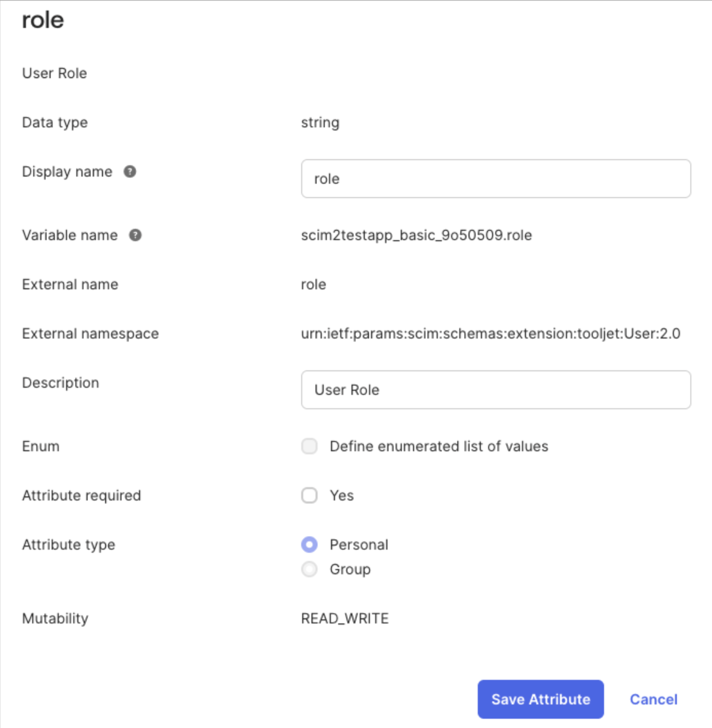Image resolution: width=712 pixels, height=728 pixels.
Task: Click the Description field showing User Role
Action: pyautogui.click(x=495, y=389)
